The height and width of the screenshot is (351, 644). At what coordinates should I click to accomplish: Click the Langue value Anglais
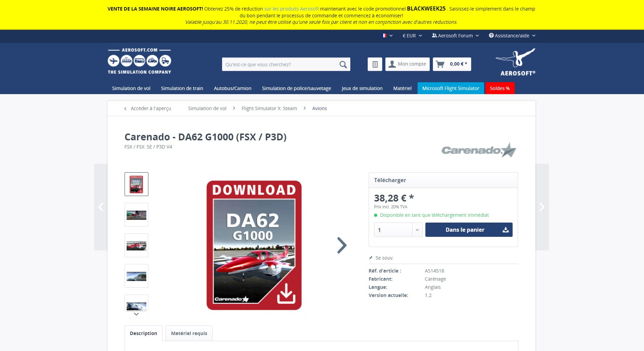[x=433, y=287]
